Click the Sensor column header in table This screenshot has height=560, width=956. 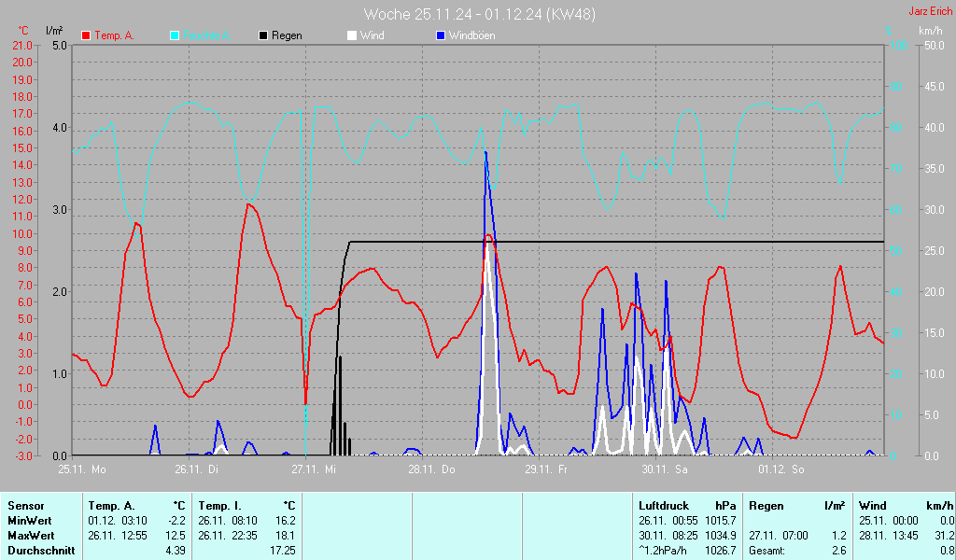[25, 505]
